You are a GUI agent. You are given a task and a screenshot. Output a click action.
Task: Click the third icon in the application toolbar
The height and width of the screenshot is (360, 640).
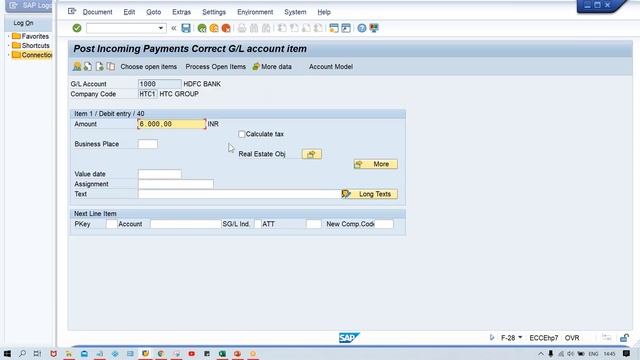coord(100,67)
